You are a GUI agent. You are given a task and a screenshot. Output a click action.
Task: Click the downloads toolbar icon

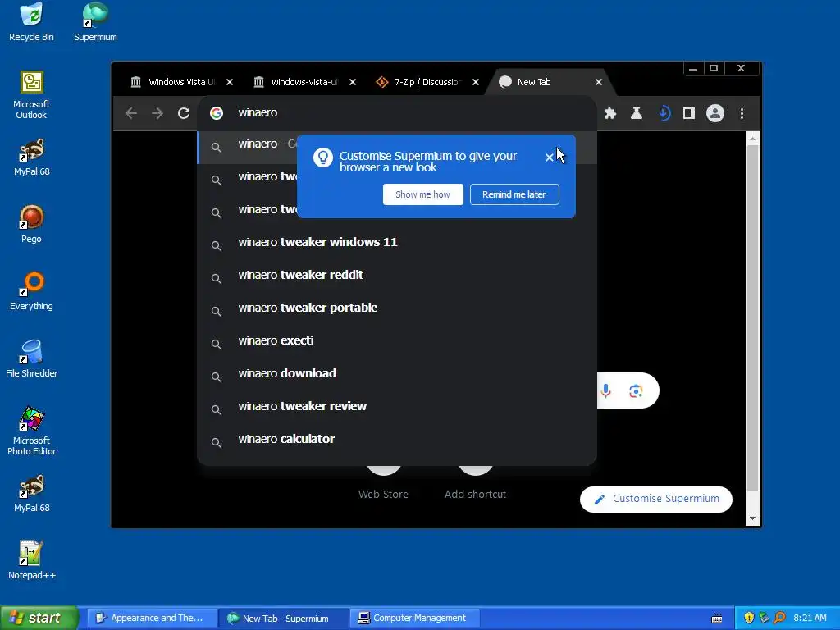click(664, 113)
